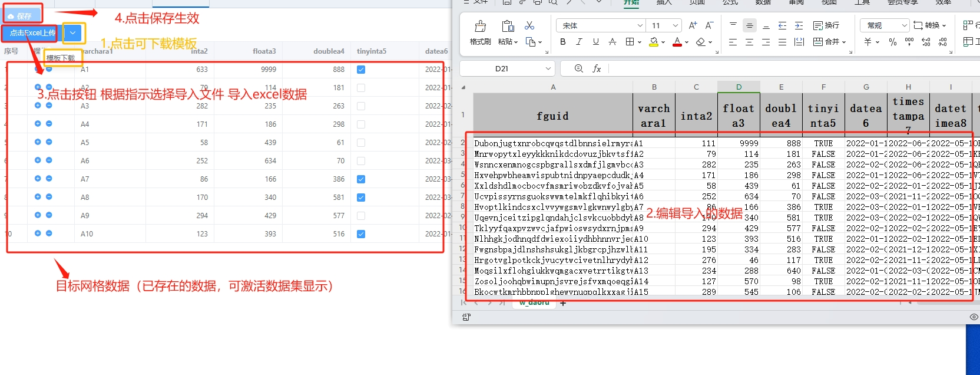This screenshot has height=375, width=980.
Task: Uncheck the tinyinta5 checkbox for row A8
Action: [x=361, y=198]
